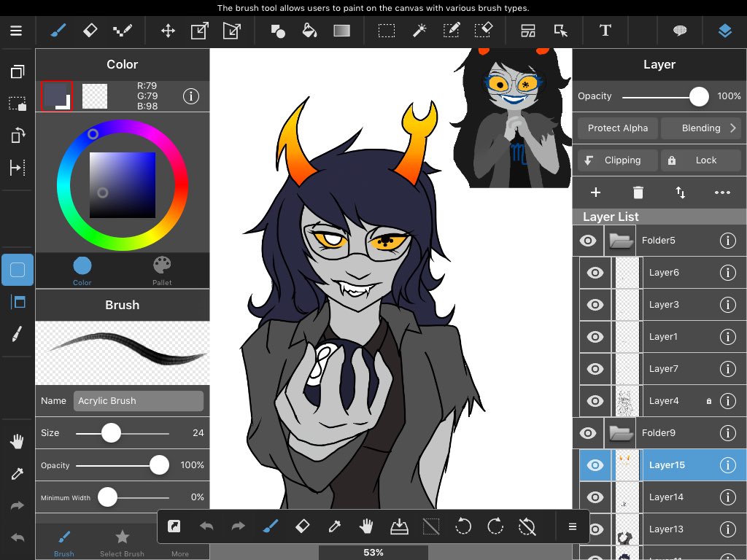Delete layer with trash icon

point(638,192)
